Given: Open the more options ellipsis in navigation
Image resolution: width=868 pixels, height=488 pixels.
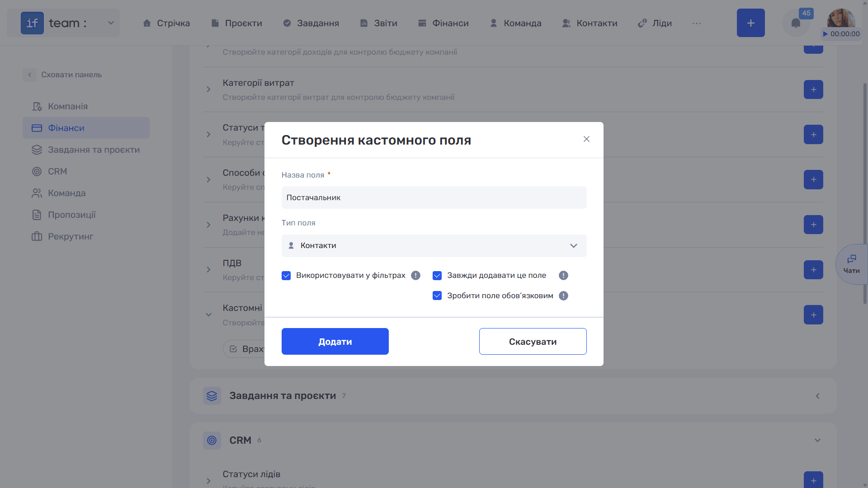Looking at the screenshot, I should point(696,23).
